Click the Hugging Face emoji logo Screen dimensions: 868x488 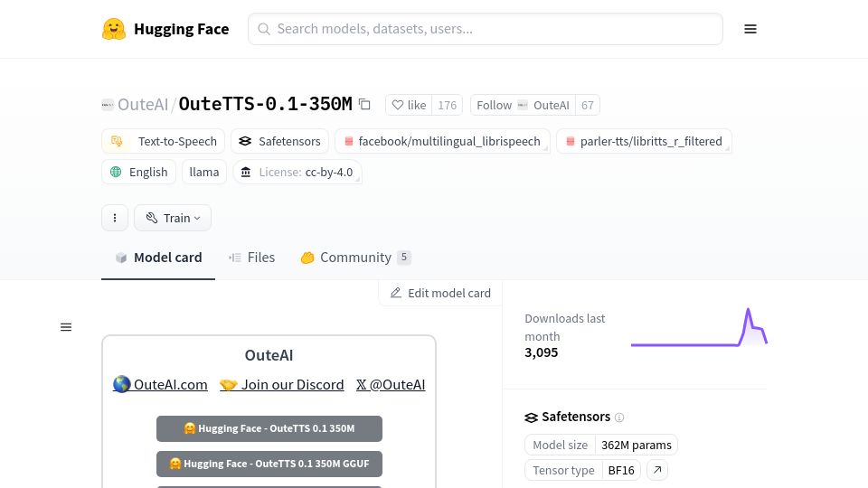pos(114,29)
